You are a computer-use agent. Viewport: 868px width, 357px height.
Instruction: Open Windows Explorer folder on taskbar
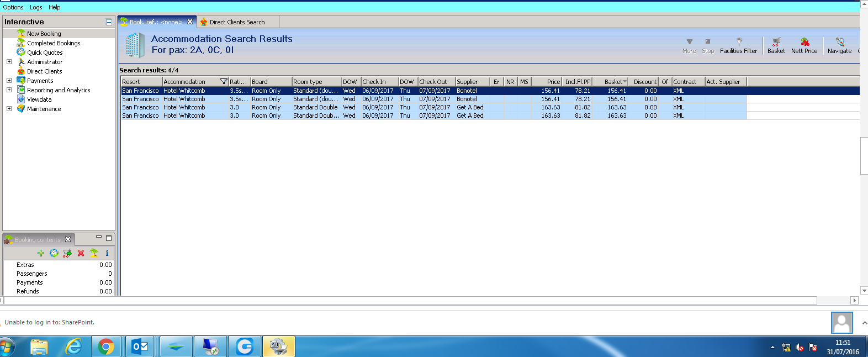[39, 347]
